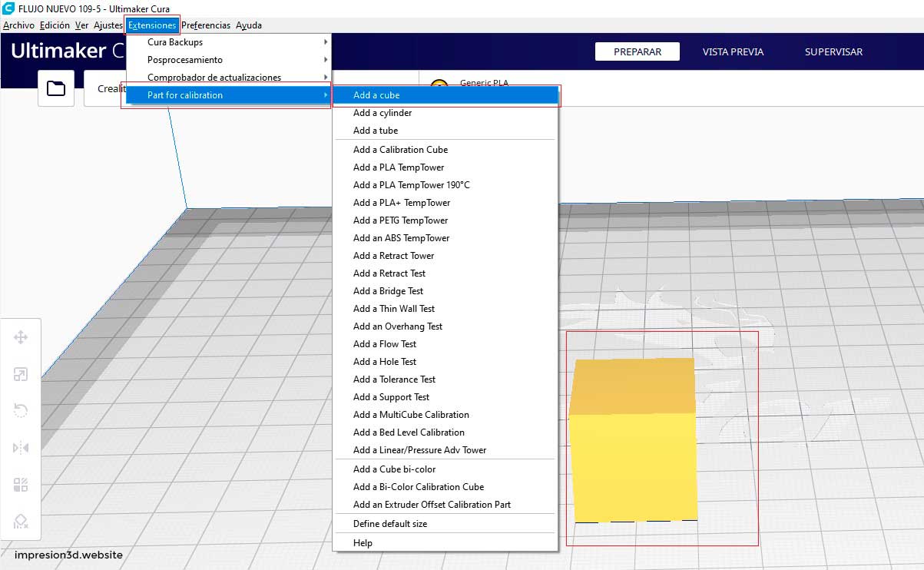Choose Add a Cube bi-color
Image resolution: width=924 pixels, height=570 pixels.
point(445,469)
